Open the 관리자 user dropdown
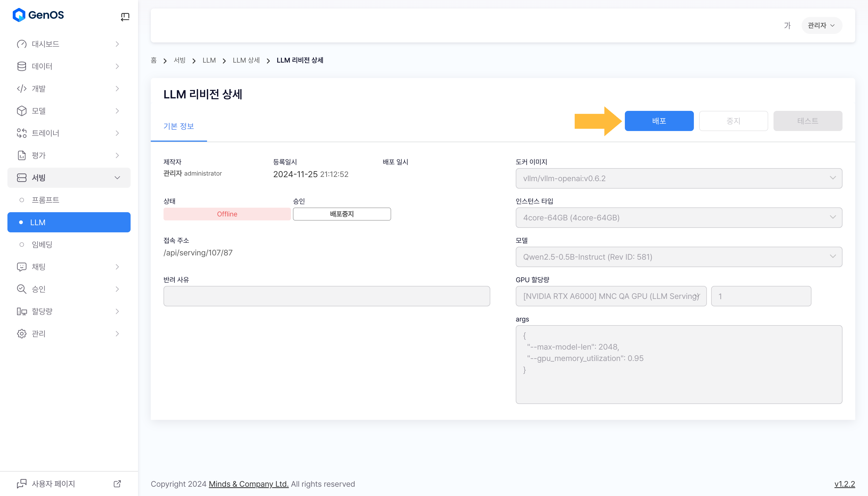This screenshot has width=868, height=496. pos(821,25)
